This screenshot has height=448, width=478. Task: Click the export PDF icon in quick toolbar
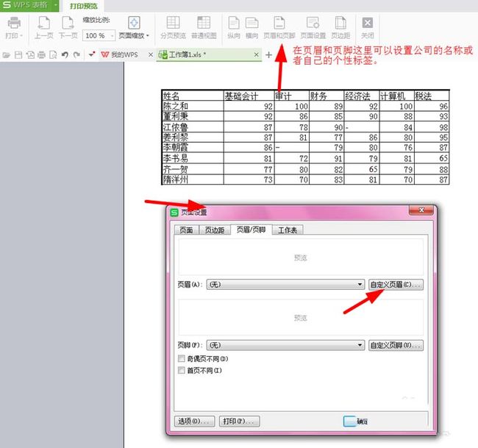pyautogui.click(x=30, y=55)
